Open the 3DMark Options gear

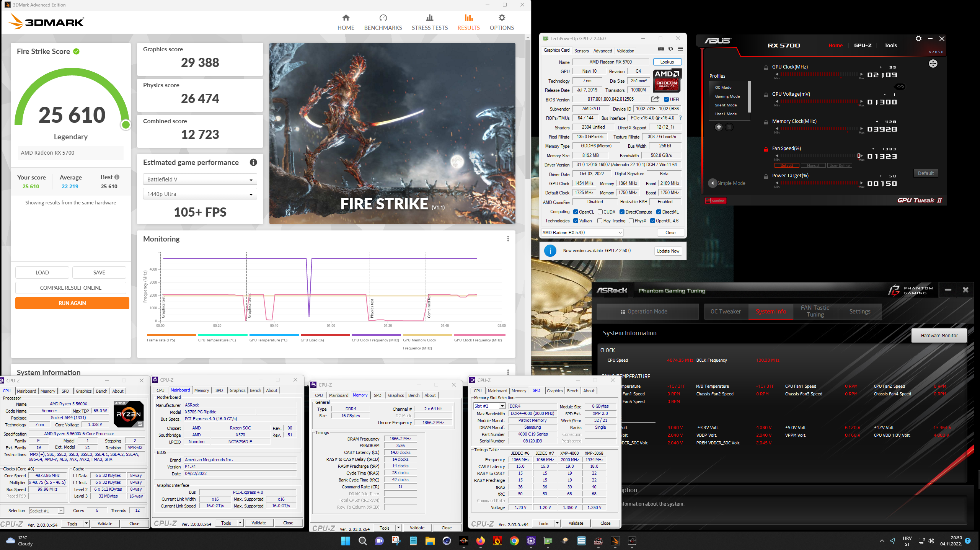(502, 23)
